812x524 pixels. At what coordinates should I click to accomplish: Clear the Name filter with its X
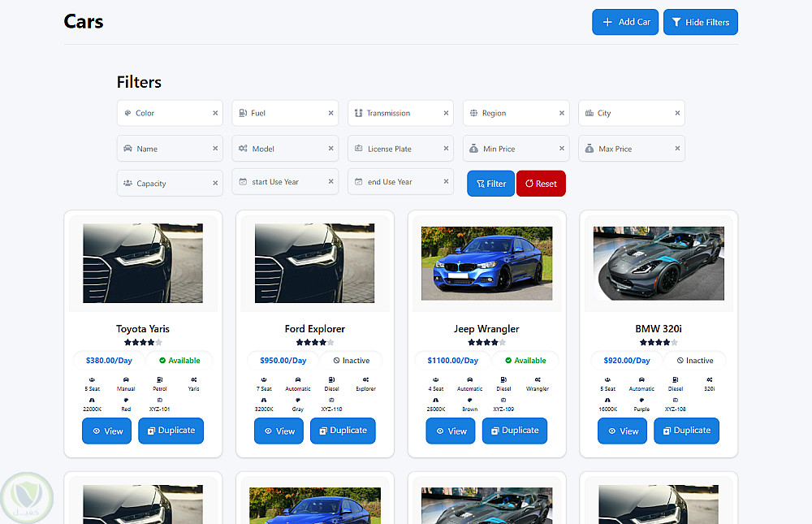click(215, 148)
